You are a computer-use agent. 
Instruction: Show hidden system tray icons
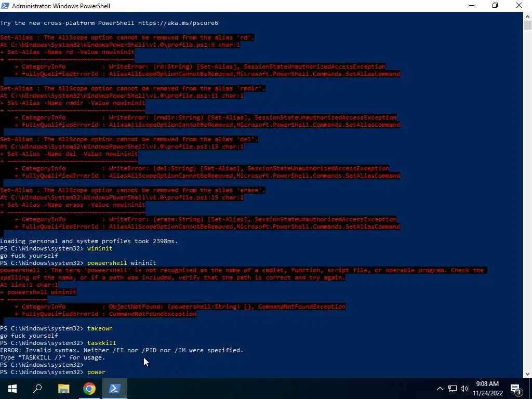tap(440, 389)
